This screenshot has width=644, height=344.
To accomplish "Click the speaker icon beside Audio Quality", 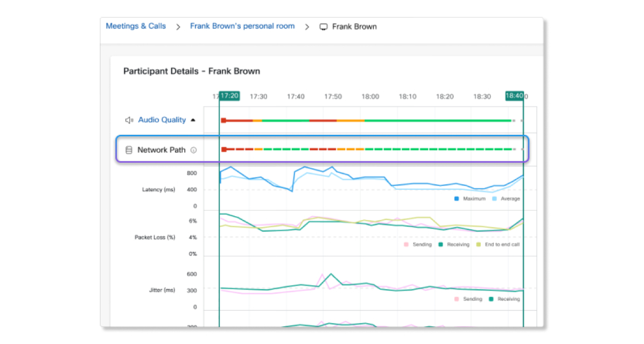I will coord(129,120).
